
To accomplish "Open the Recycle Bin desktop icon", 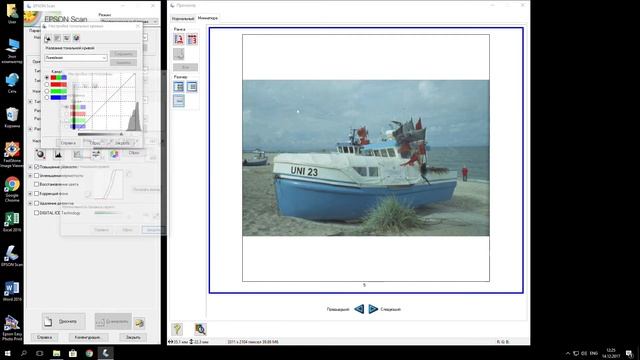I will tap(12, 118).
